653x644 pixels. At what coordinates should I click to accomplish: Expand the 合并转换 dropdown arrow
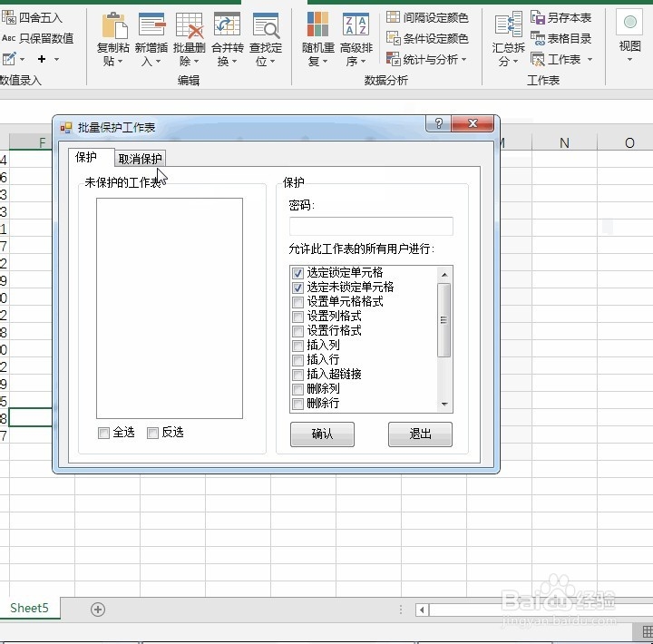[x=234, y=62]
